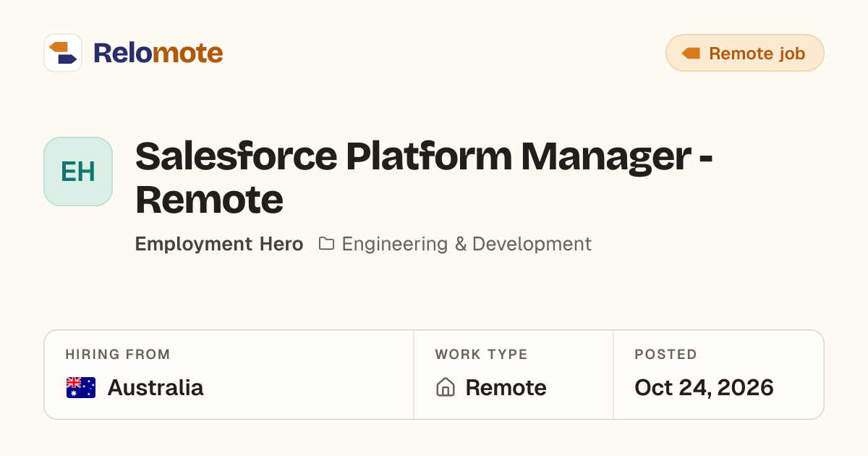Click the Australian flag icon
Image resolution: width=868 pixels, height=456 pixels.
click(81, 388)
